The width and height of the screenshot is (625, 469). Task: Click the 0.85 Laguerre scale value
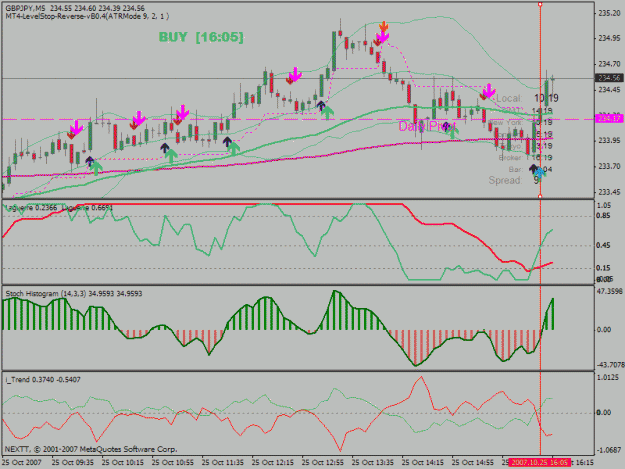[603, 216]
